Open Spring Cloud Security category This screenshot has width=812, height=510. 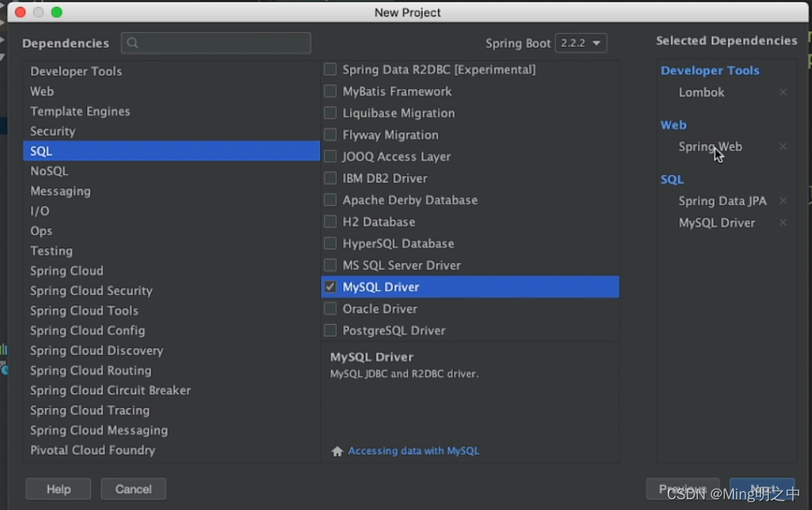point(171,291)
